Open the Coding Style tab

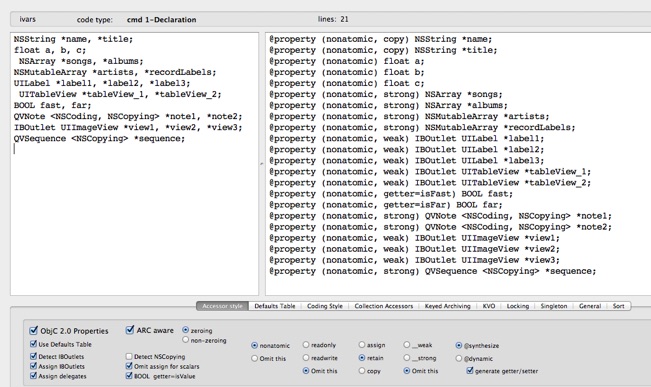pos(325,306)
